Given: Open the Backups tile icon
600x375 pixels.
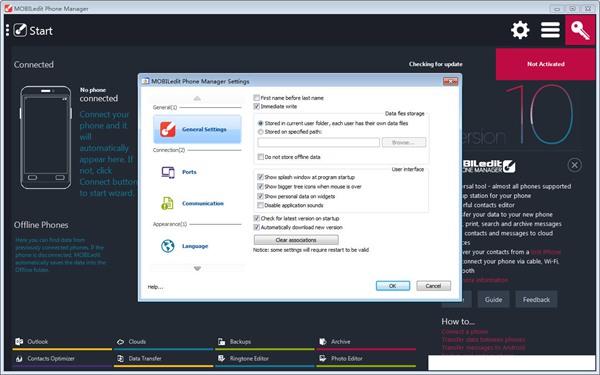Looking at the screenshot, I should pyautogui.click(x=222, y=341).
